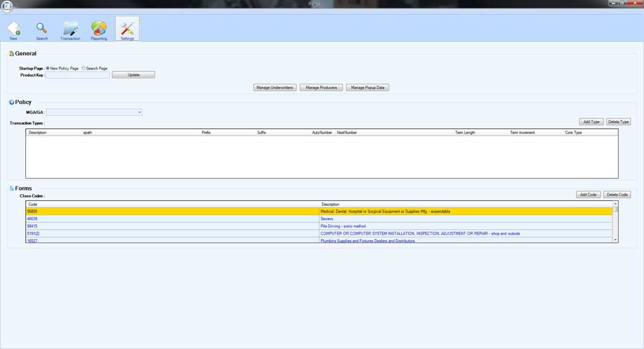The image size is (644, 349).
Task: Click the Policy section globe icon
Action: 11,102
